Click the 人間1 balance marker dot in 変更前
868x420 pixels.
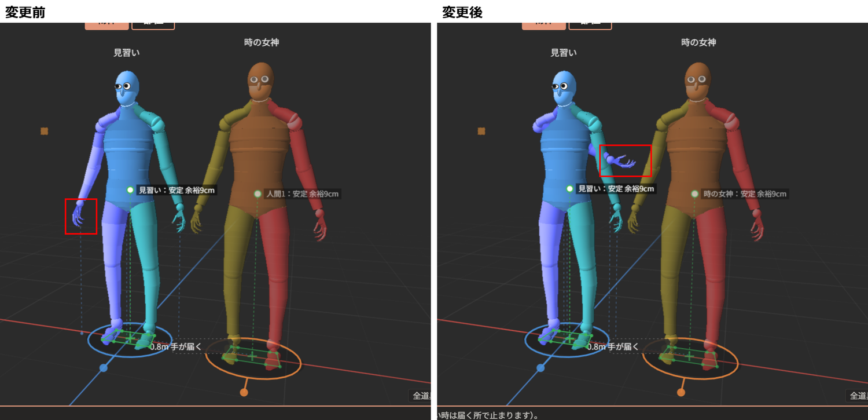[258, 193]
